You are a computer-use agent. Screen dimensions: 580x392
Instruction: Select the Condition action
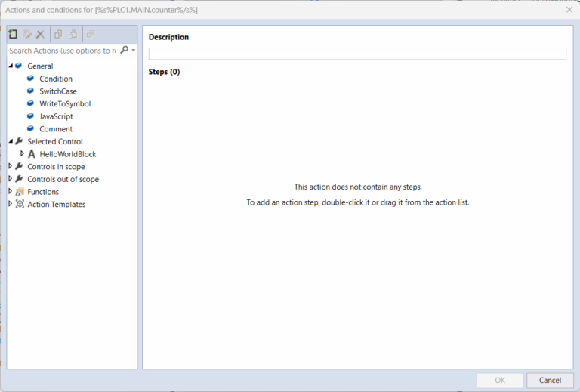[56, 79]
